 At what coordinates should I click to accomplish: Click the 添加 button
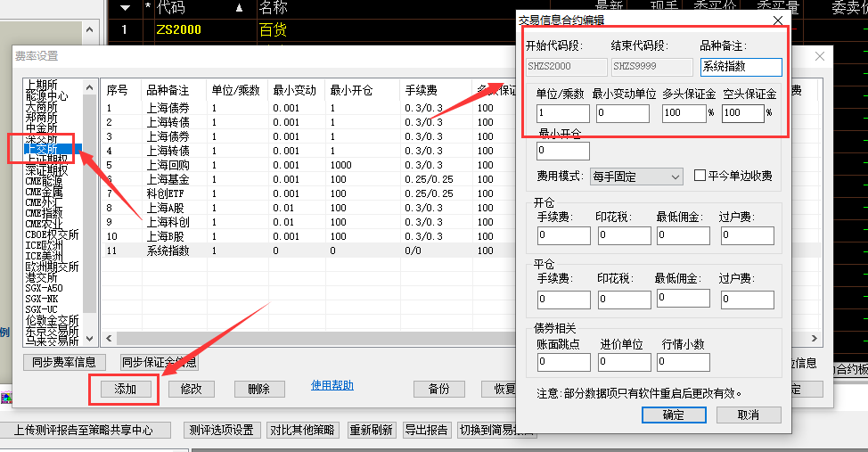(x=124, y=389)
